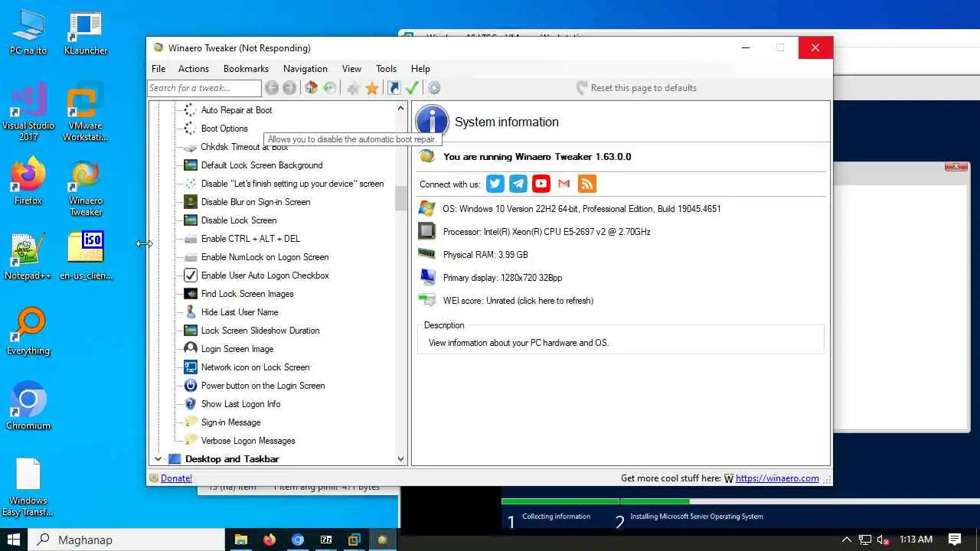Select Enable User Auto Logon Checkbox item
Image resolution: width=980 pixels, height=551 pixels.
[265, 275]
